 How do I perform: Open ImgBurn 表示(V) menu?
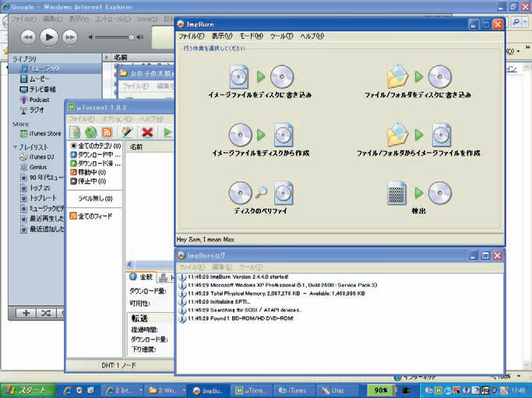pyautogui.click(x=222, y=36)
